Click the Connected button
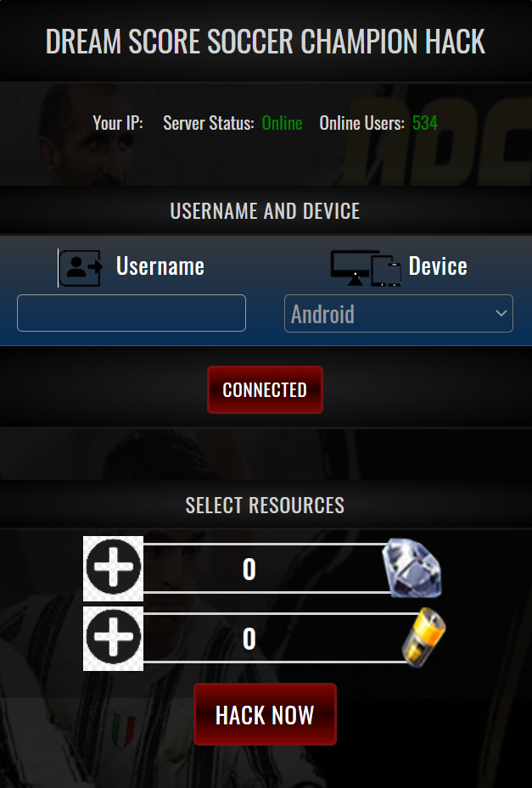 (265, 390)
